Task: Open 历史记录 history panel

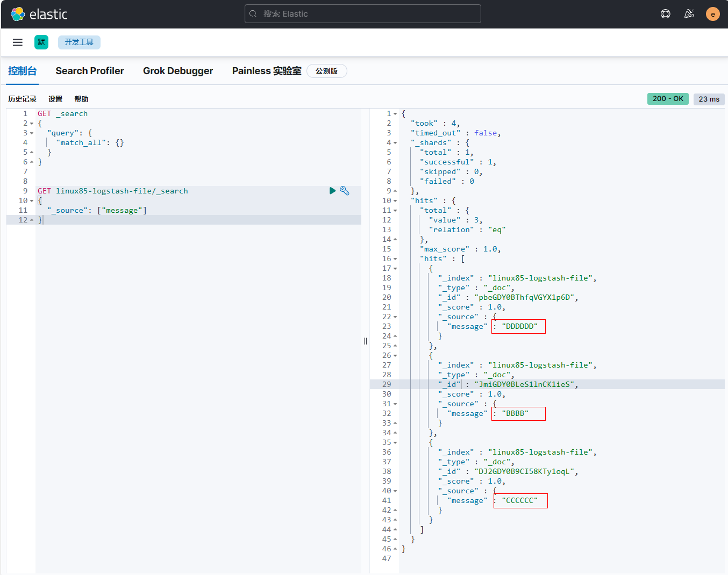Action: pyautogui.click(x=22, y=99)
